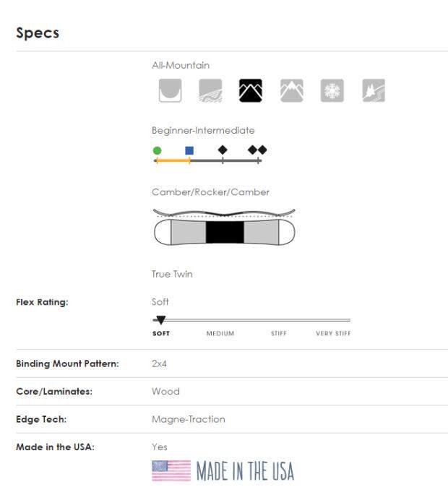Click the single black diamond marker
This screenshot has height=495, width=448.
(x=223, y=150)
